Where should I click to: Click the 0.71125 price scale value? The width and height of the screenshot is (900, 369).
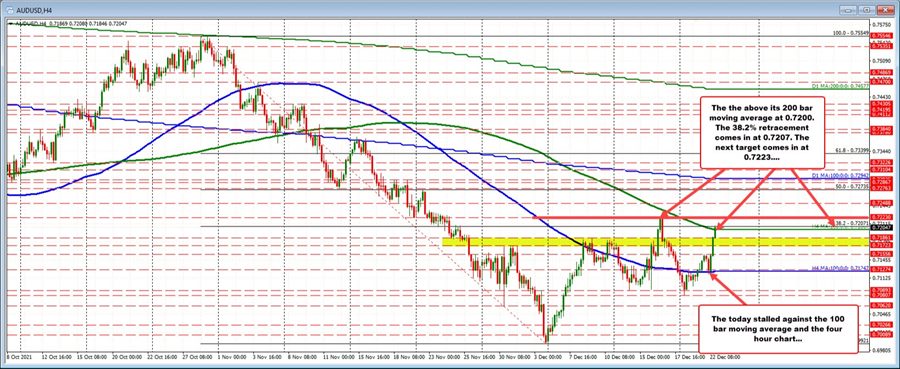883,278
